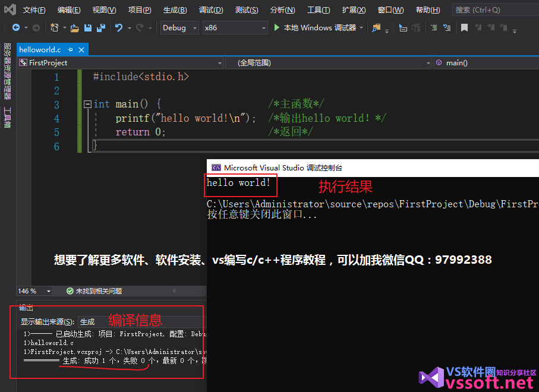Open the main() member dropdown
The width and height of the screenshot is (539, 392).
coord(486,63)
